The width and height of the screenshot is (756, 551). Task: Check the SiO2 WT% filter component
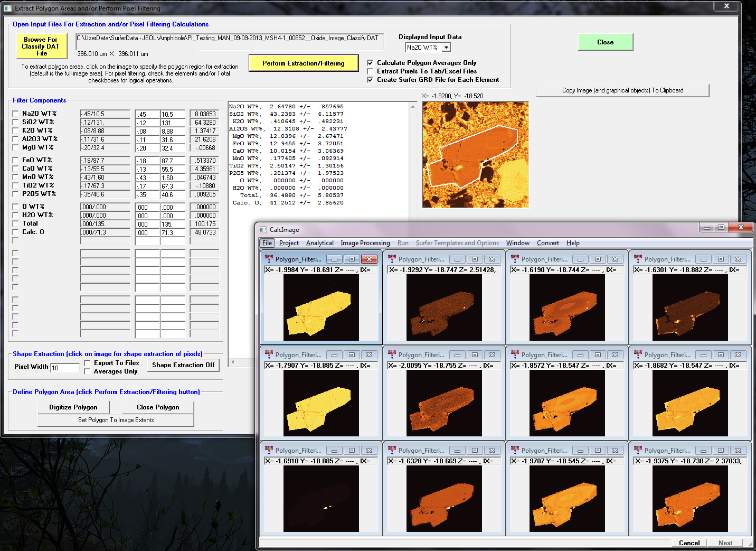tap(15, 122)
